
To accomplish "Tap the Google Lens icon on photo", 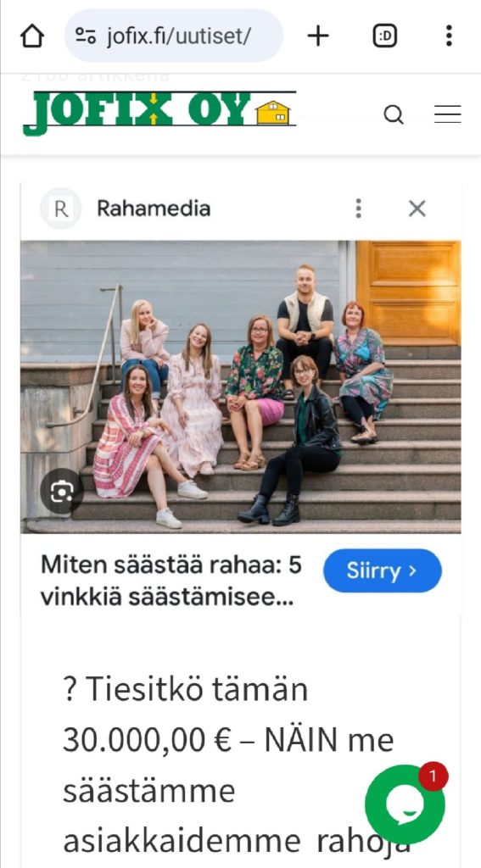I will [x=62, y=491].
